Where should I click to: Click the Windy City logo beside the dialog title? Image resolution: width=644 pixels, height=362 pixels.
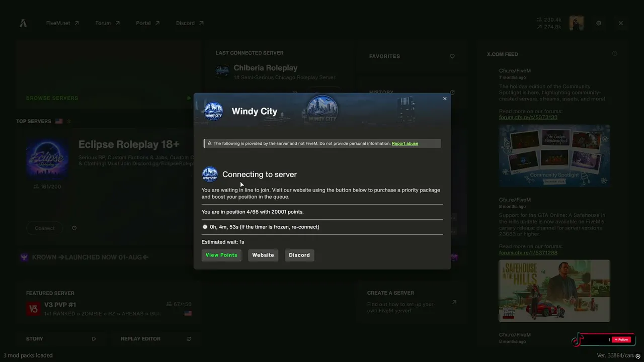(213, 111)
